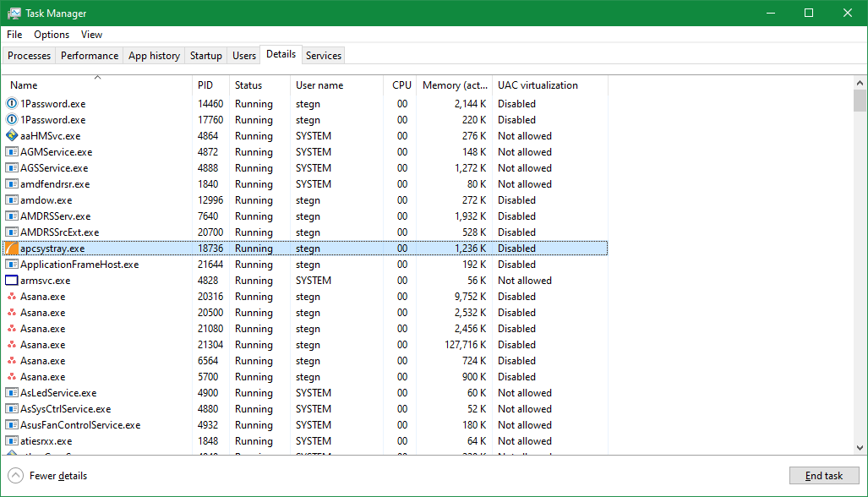Viewport: 868px width, 497px height.
Task: Open the View menu
Action: click(91, 35)
